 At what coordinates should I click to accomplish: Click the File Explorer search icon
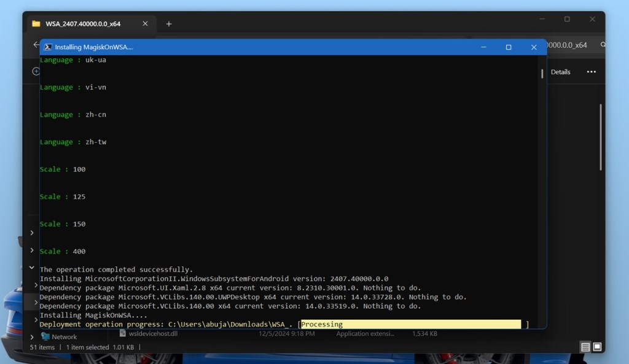point(603,44)
